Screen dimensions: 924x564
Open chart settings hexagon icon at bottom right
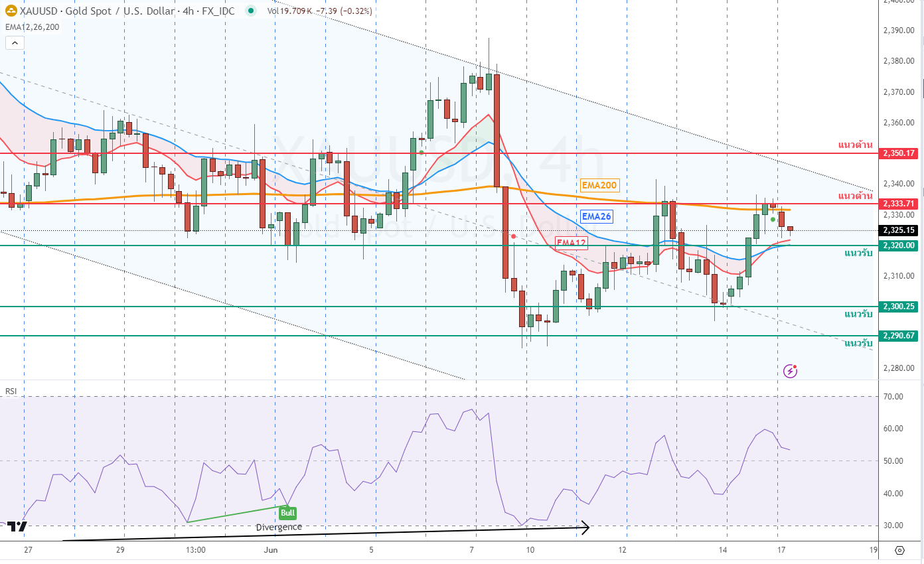pos(899,550)
